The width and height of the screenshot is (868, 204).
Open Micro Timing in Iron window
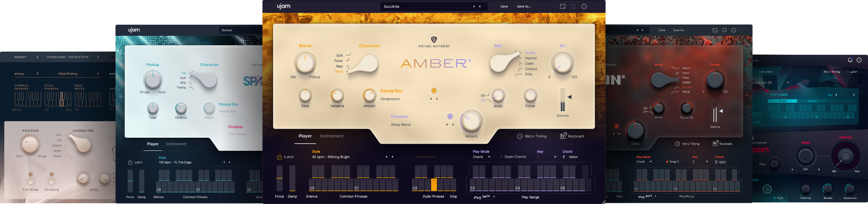[687, 144]
